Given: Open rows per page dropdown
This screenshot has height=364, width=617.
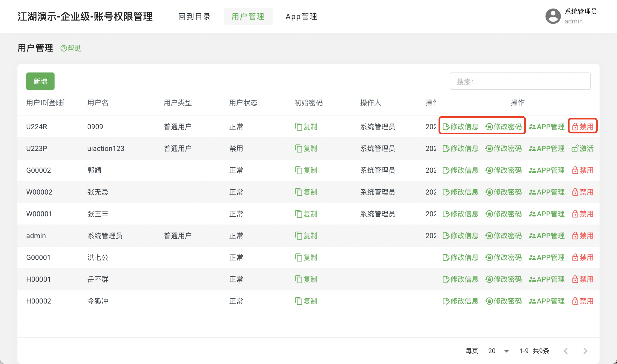Looking at the screenshot, I should pos(499,351).
